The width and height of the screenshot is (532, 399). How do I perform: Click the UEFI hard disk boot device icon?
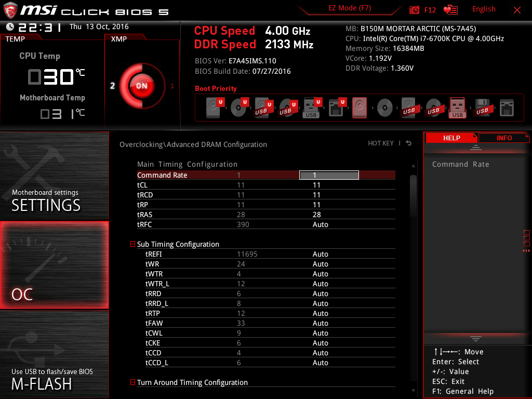coord(215,108)
